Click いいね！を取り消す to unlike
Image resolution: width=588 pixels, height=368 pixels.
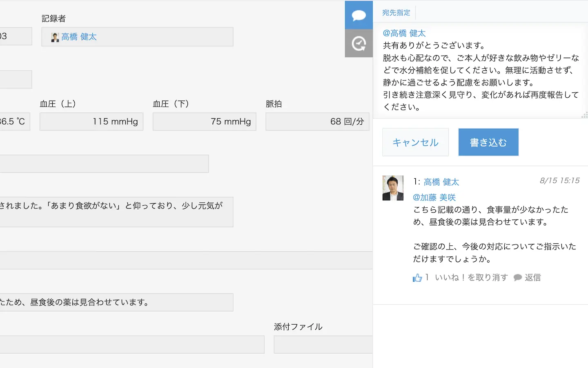[x=471, y=278]
